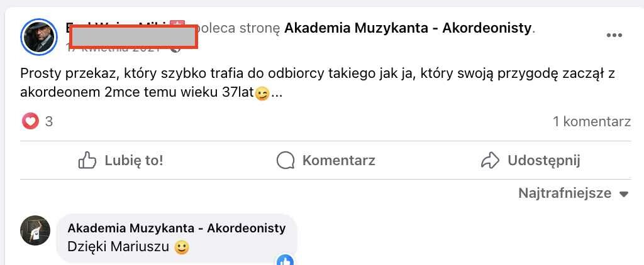Open the commenter name Akademia Muzykanta - Akordeonisty
This screenshot has height=265, width=644.
[177, 229]
